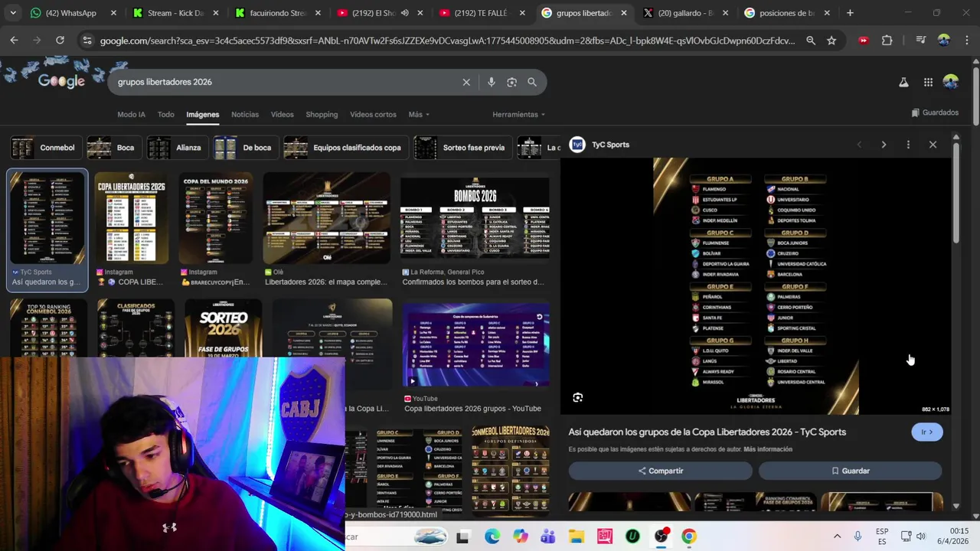
Task: Search inside image with Lens icon
Action: 578,398
